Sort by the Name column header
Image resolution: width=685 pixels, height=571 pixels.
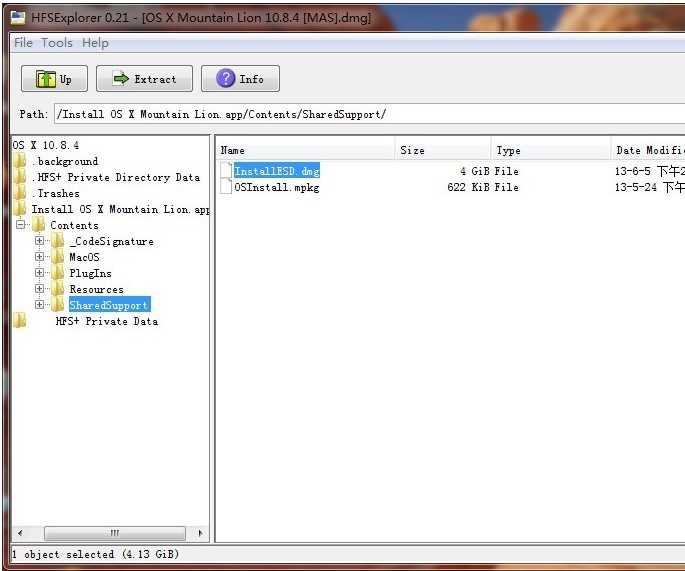click(x=306, y=150)
